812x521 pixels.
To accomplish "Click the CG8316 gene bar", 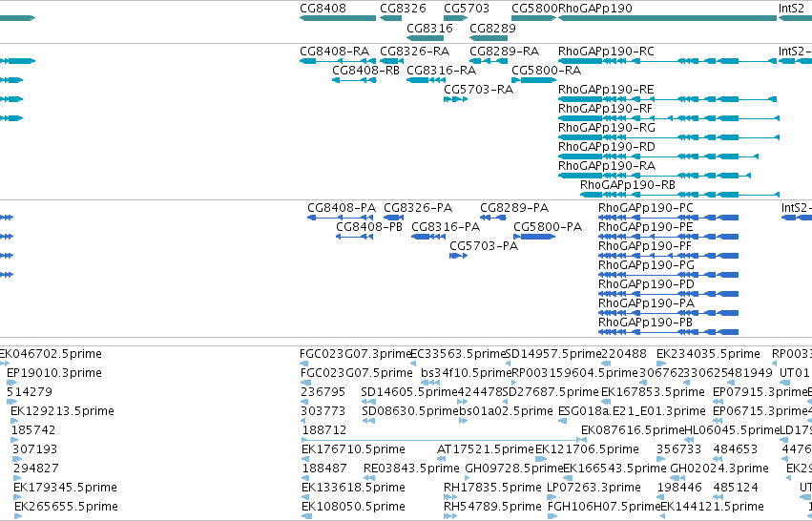I will tap(426, 38).
